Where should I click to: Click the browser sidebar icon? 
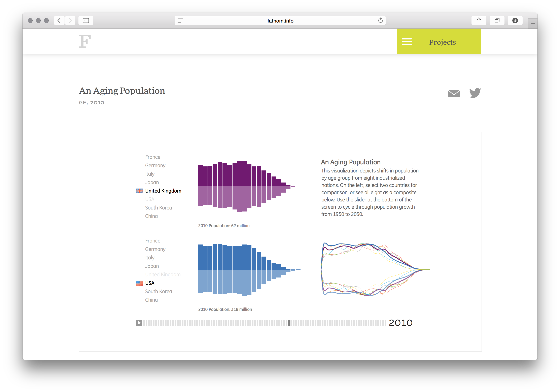click(86, 21)
